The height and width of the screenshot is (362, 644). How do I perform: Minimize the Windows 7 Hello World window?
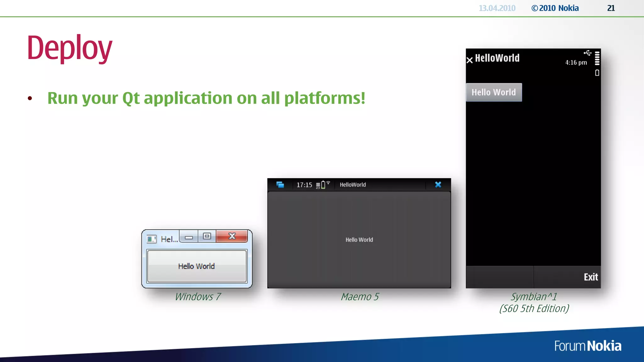click(189, 237)
